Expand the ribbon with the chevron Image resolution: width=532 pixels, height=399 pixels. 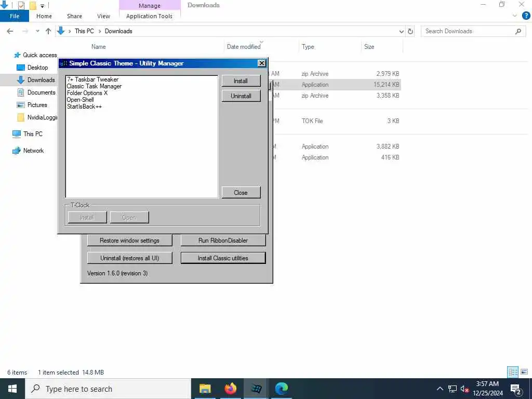(x=515, y=16)
